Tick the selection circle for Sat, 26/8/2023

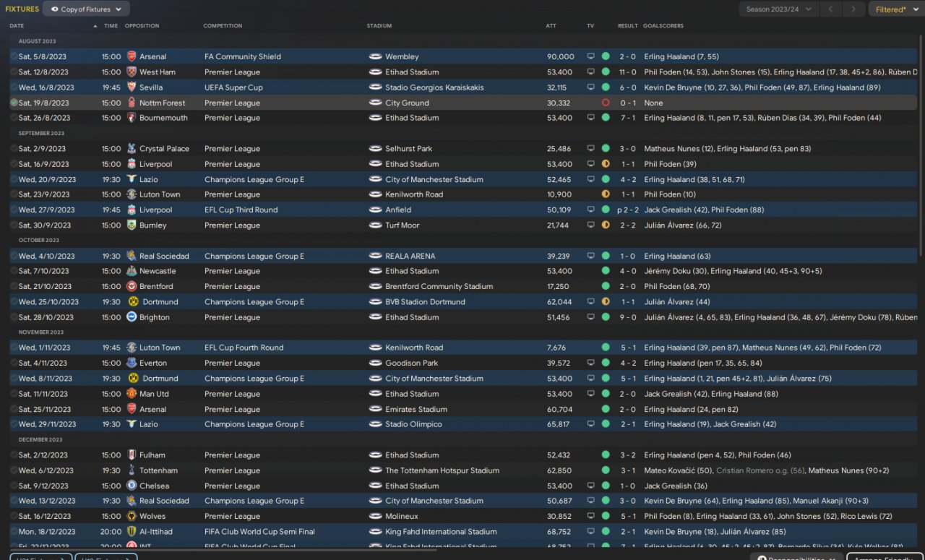click(x=14, y=118)
